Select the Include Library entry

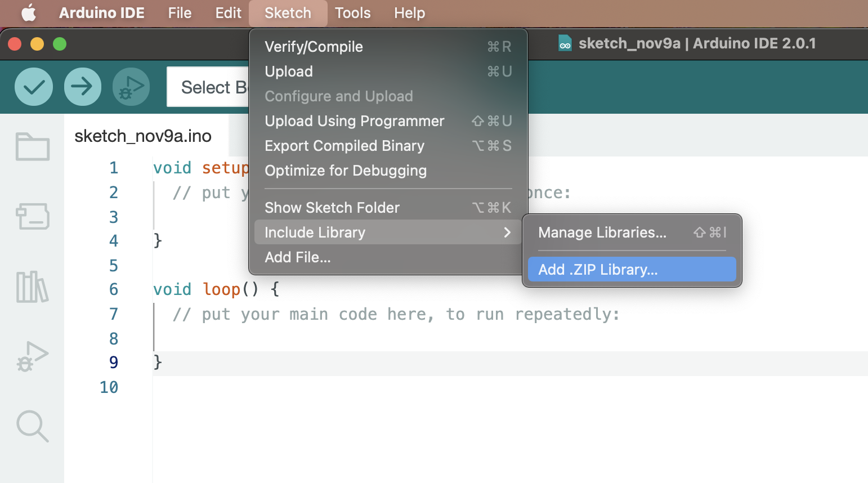[388, 232]
